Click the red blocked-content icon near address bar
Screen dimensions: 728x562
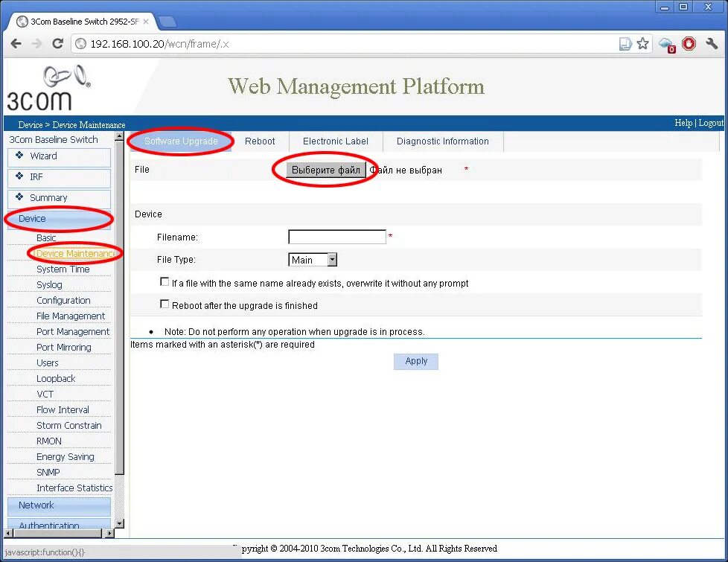pyautogui.click(x=688, y=43)
